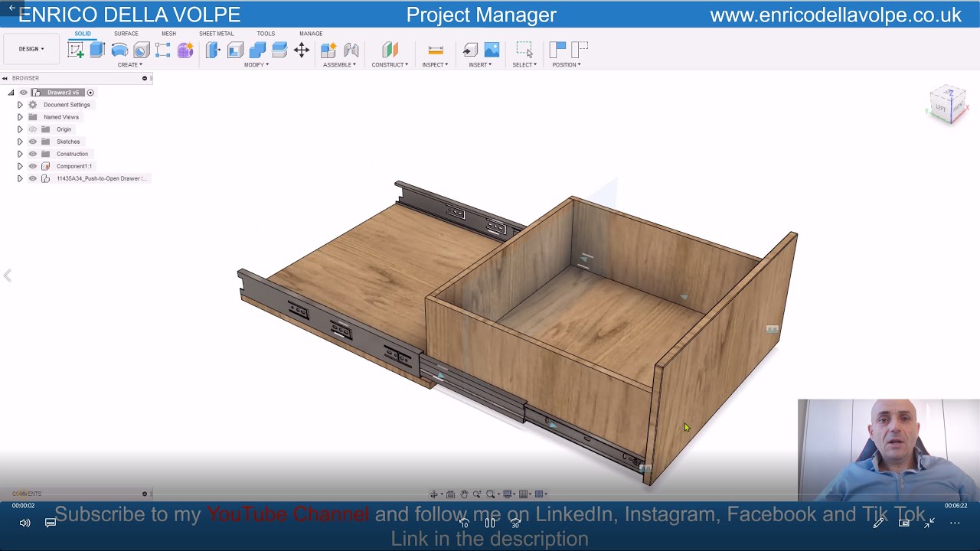Open the Create Form purple icon
The width and height of the screenshot is (980, 551).
click(x=185, y=51)
